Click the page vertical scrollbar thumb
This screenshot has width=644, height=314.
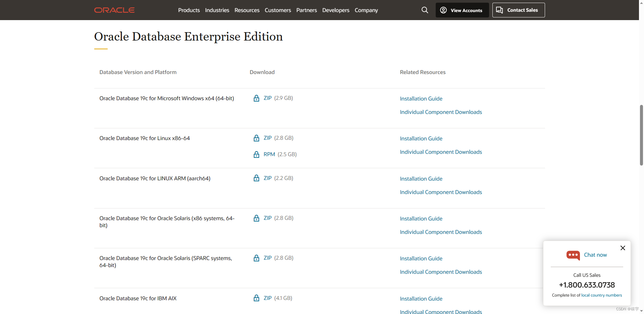coord(641,135)
